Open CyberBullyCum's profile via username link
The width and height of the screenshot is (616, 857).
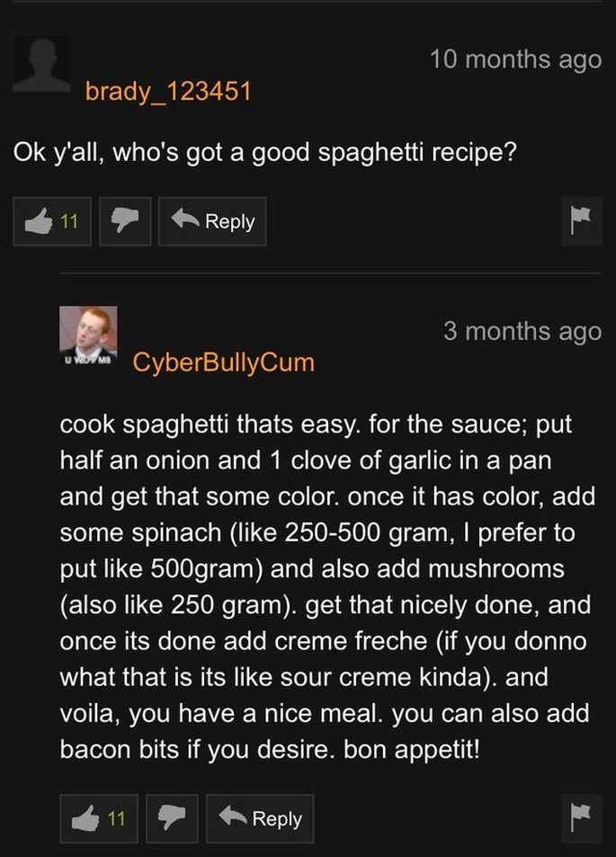pos(224,362)
